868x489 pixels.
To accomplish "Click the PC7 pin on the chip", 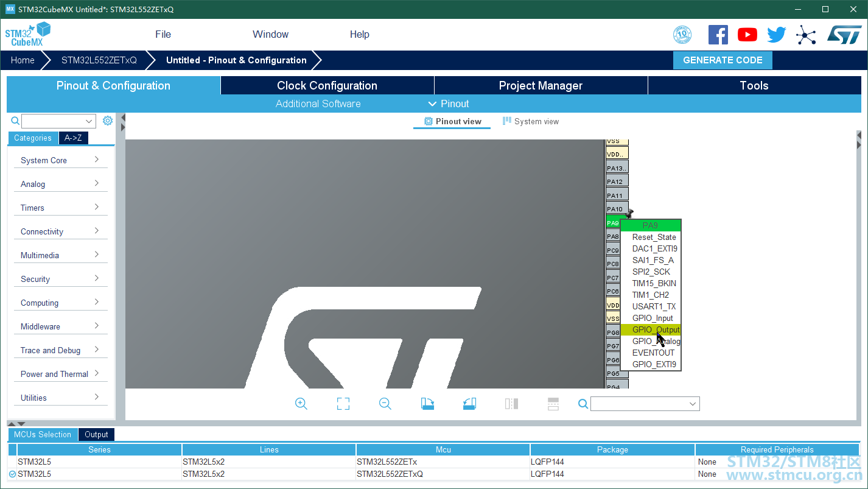I will [x=613, y=278].
